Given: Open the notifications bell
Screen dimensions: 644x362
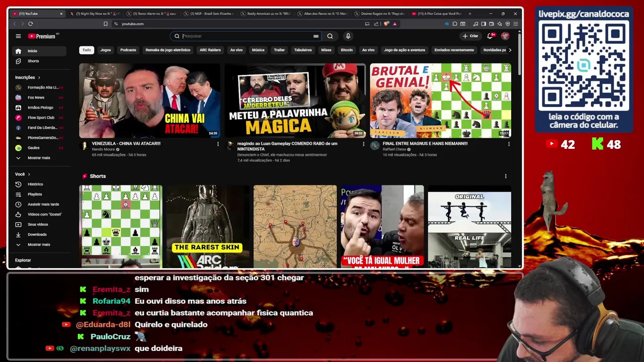Looking at the screenshot, I should 490,36.
